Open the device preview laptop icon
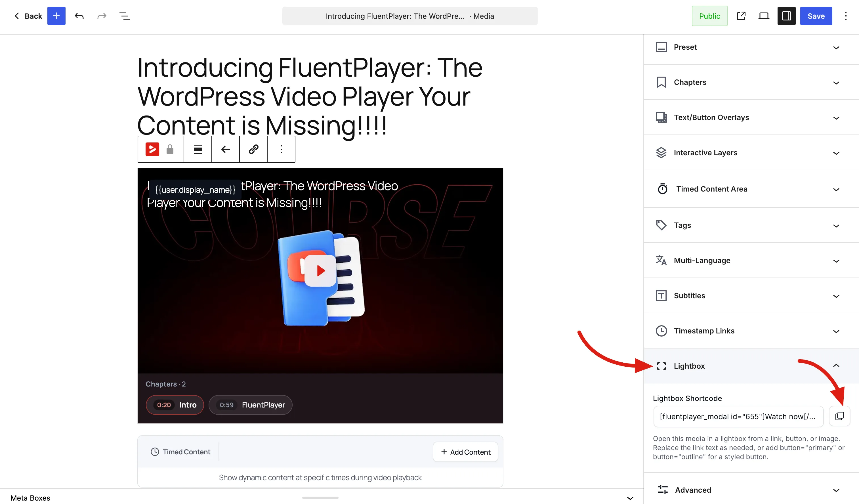Viewport: 859px width, 504px height. click(x=764, y=16)
